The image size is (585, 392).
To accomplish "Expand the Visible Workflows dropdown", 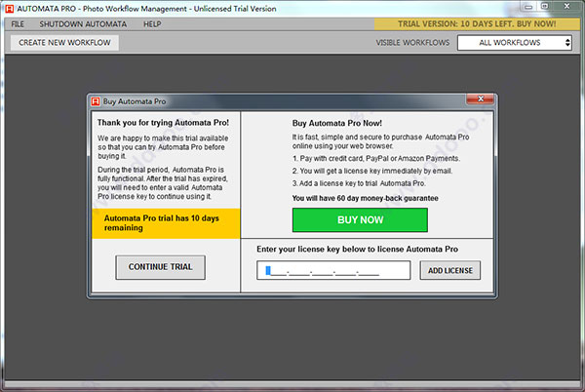I will tap(515, 43).
